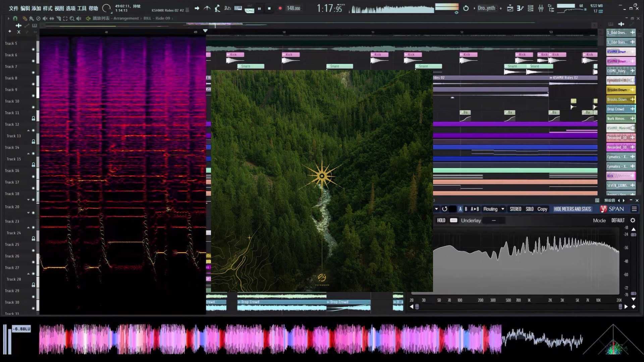Open the 编辑 (Edit) menu

(x=25, y=8)
